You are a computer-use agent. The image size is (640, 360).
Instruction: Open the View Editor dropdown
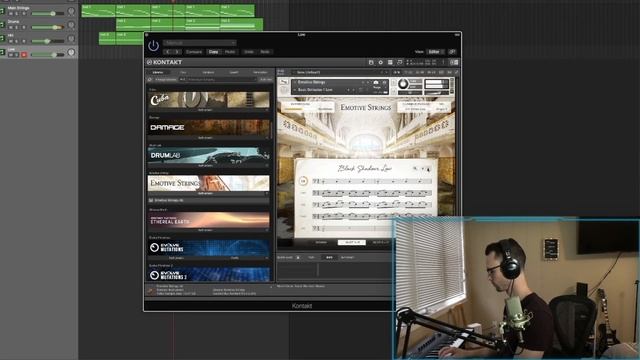tap(436, 52)
